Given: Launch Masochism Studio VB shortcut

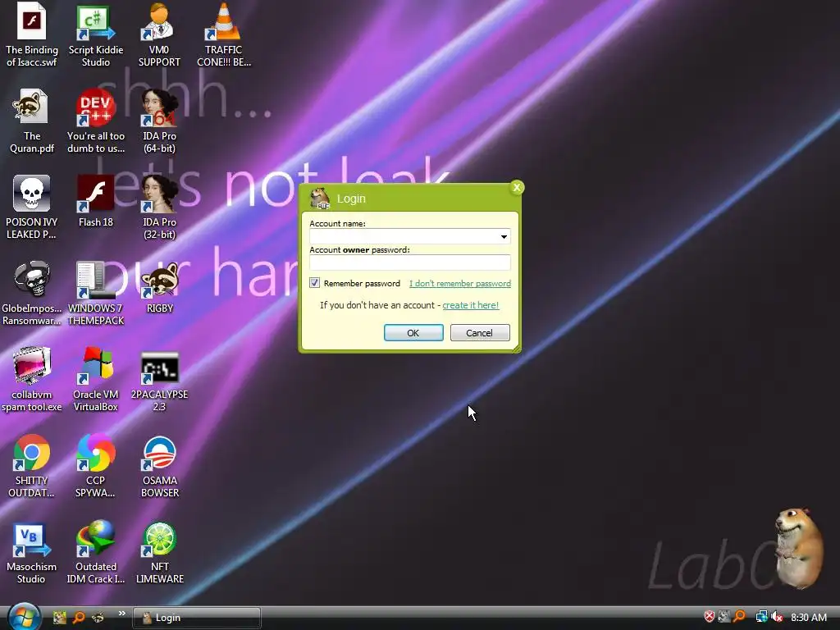Looking at the screenshot, I should click(x=32, y=552).
